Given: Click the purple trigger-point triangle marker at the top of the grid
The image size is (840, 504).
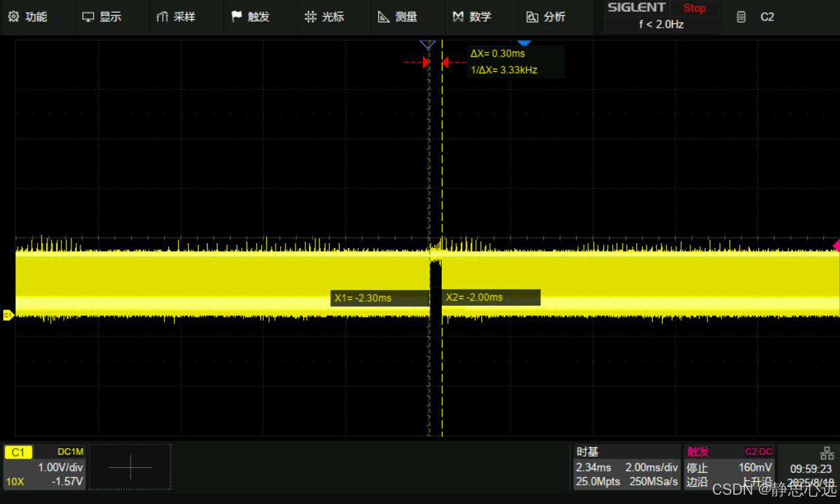Looking at the screenshot, I should pyautogui.click(x=428, y=44).
